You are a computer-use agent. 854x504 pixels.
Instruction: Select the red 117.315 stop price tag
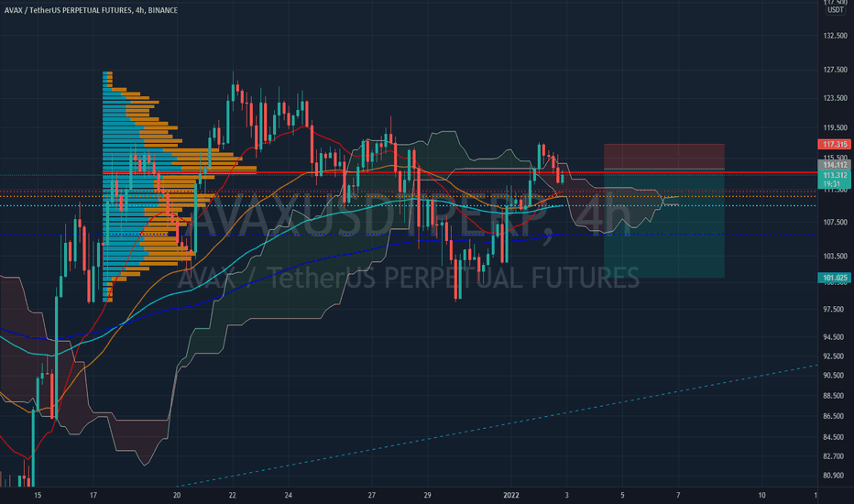click(x=835, y=145)
